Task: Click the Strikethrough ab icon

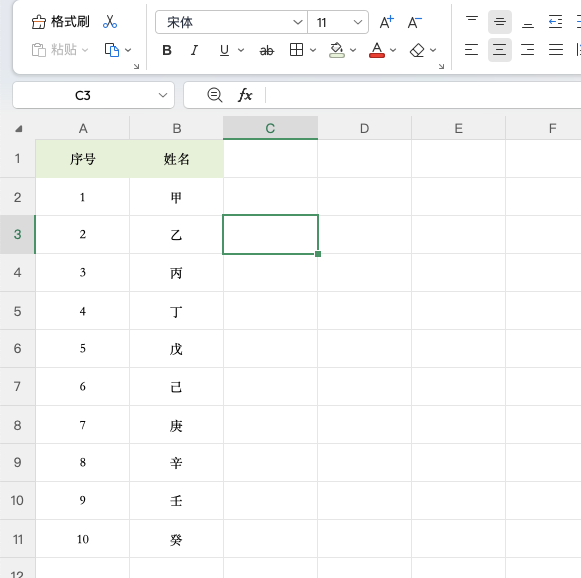Action: pyautogui.click(x=266, y=50)
